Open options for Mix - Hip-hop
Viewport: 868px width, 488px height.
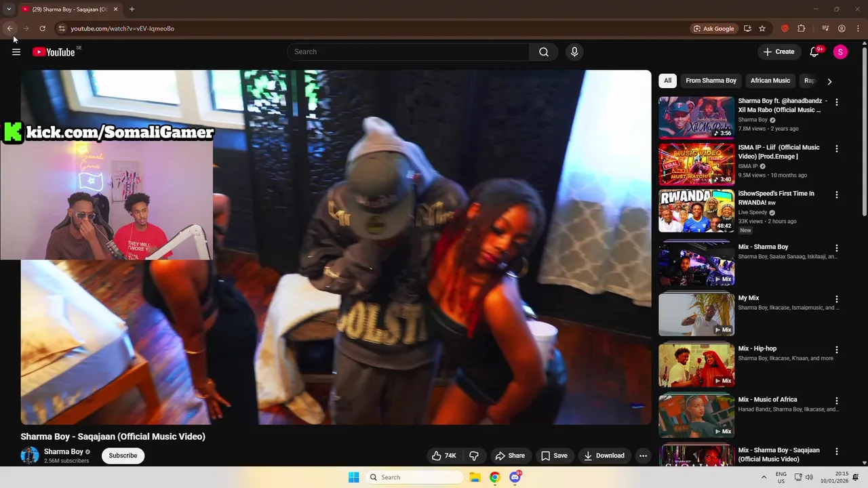[836, 350]
